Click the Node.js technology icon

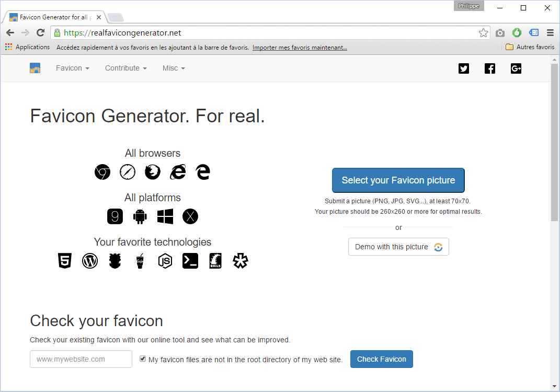(x=165, y=261)
